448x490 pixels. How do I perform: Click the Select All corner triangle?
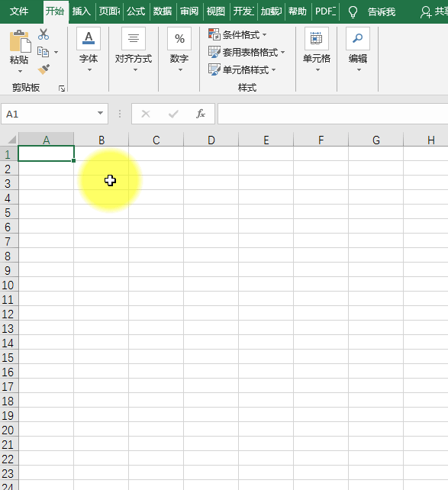[11, 139]
